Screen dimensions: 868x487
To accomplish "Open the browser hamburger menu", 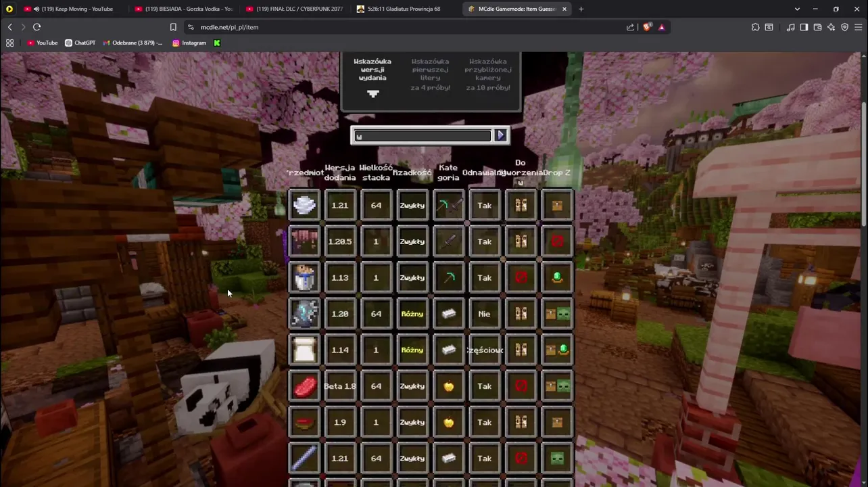I will (858, 27).
